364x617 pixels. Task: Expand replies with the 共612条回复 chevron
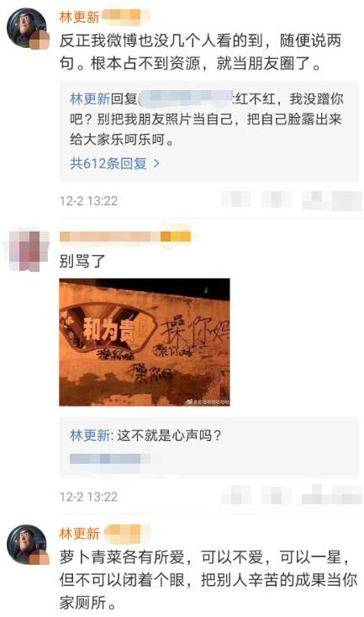pos(156,163)
